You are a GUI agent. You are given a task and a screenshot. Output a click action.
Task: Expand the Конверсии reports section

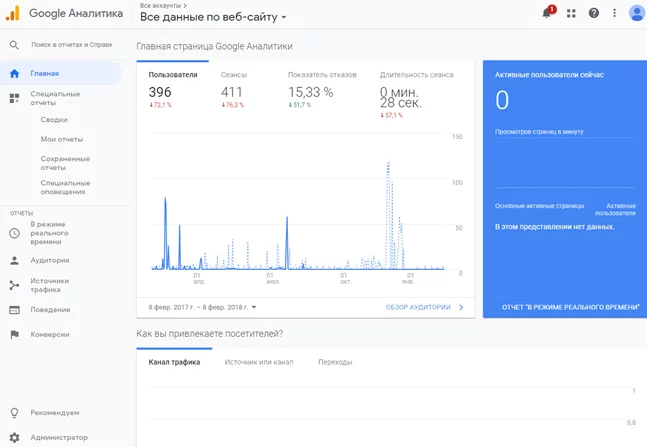[x=50, y=335]
